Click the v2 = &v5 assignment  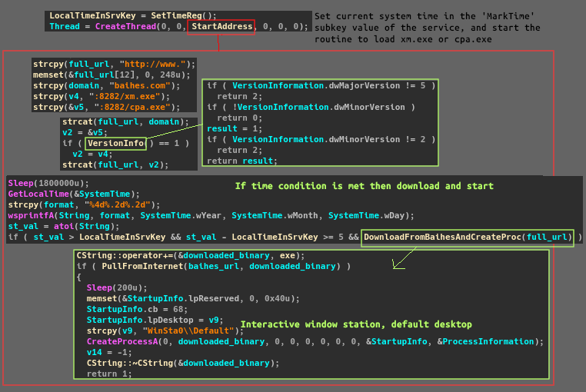tap(85, 133)
